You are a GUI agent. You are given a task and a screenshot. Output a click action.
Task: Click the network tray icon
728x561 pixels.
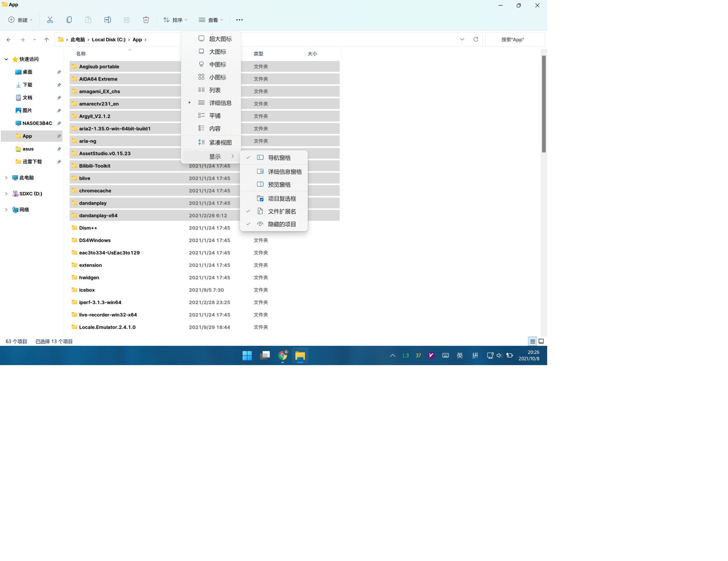pyautogui.click(x=490, y=356)
